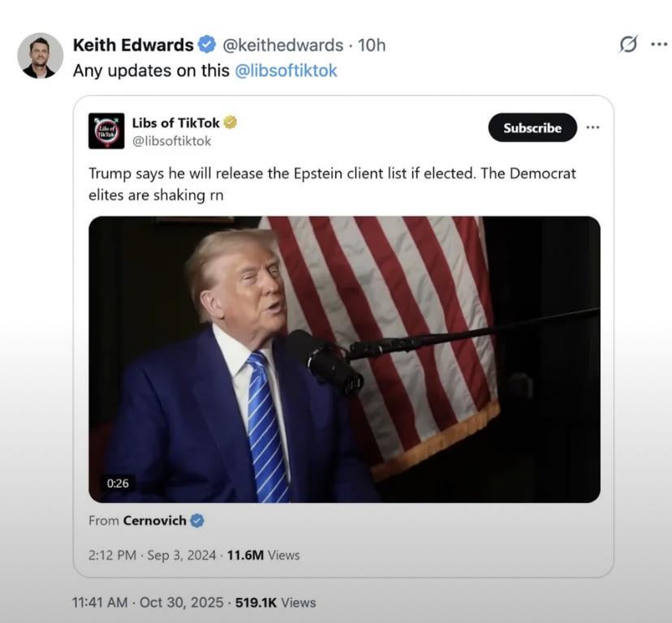Click the Libs of TikTok display name
The image size is (672, 623).
click(175, 122)
